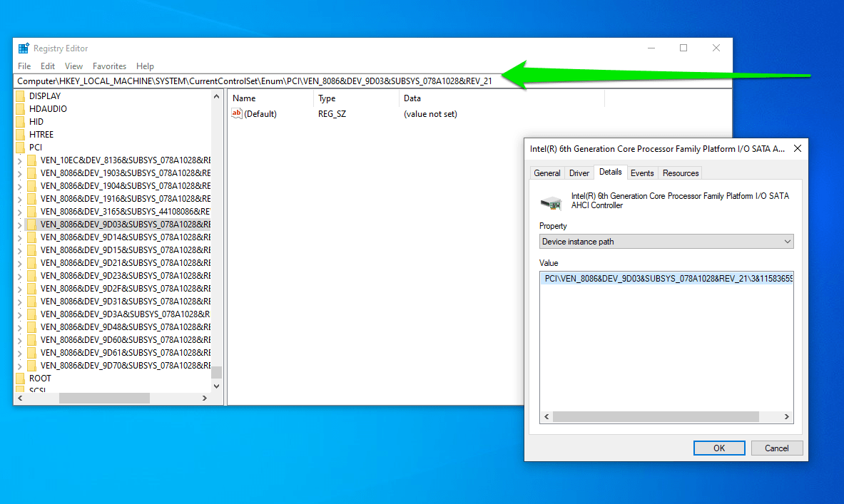
Task: Switch to the General tab
Action: [x=547, y=173]
